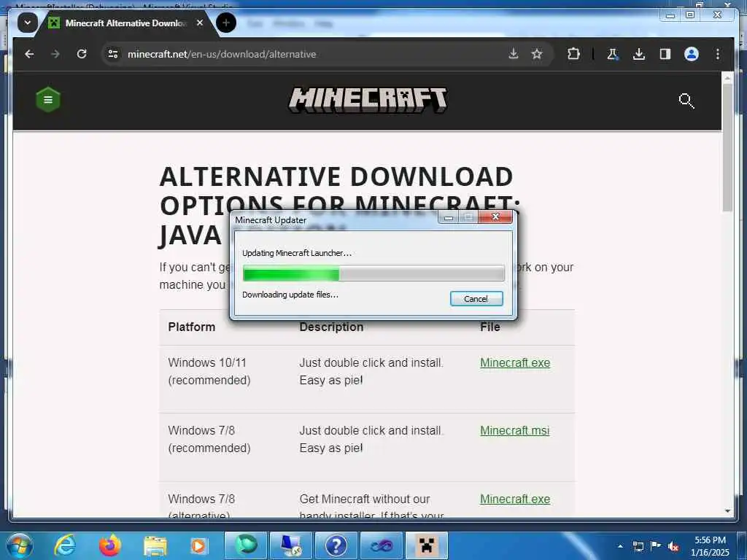Open the browser extensions puzzle icon
The height and width of the screenshot is (560, 747).
[x=573, y=54]
